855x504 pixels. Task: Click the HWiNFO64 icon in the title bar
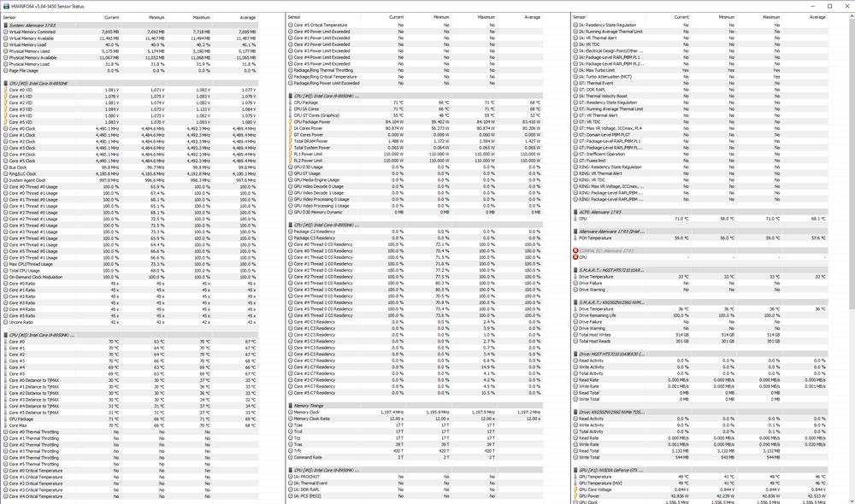coord(6,3)
